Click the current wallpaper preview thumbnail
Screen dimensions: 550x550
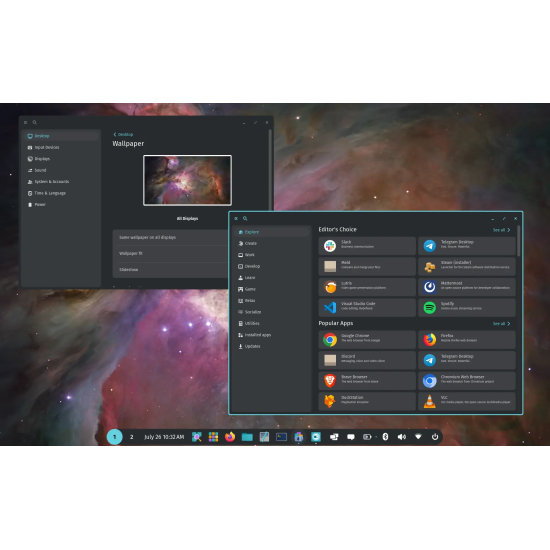(x=187, y=180)
